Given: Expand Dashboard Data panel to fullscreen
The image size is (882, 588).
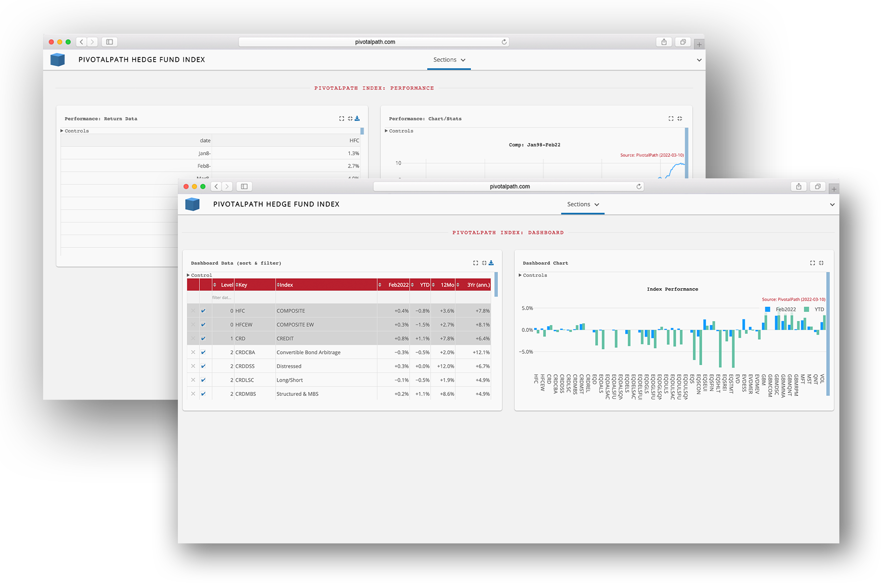Looking at the screenshot, I should coord(475,263).
